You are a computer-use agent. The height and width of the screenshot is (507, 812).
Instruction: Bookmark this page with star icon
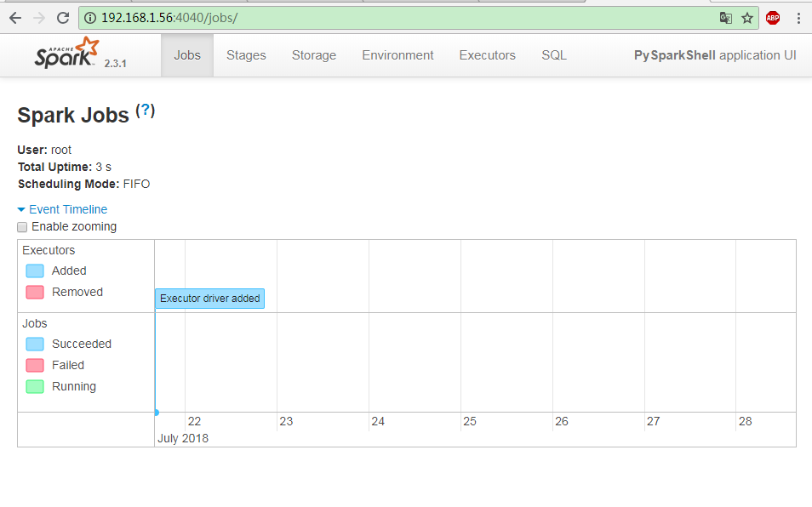pos(747,18)
